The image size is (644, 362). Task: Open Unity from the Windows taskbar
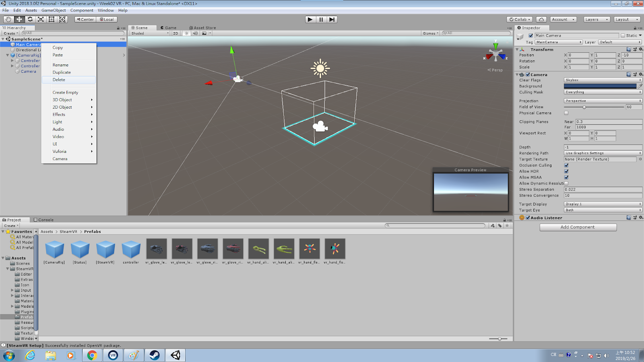(175, 355)
